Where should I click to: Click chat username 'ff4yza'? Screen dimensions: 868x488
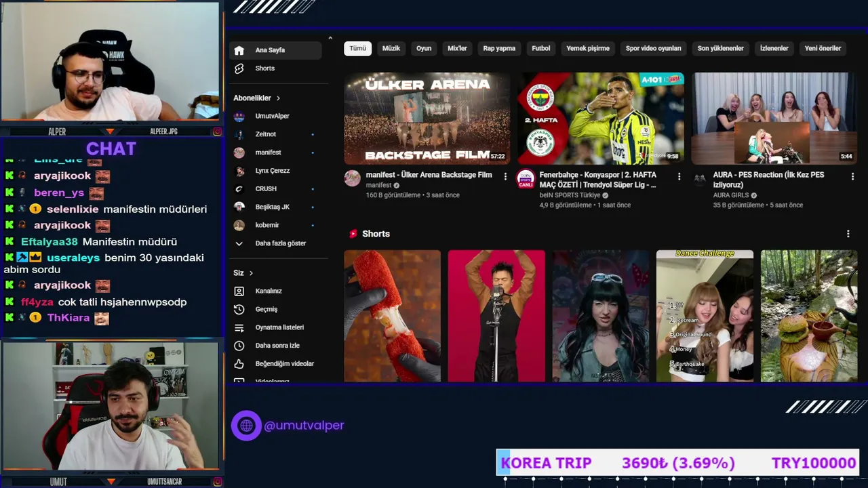[x=37, y=302]
